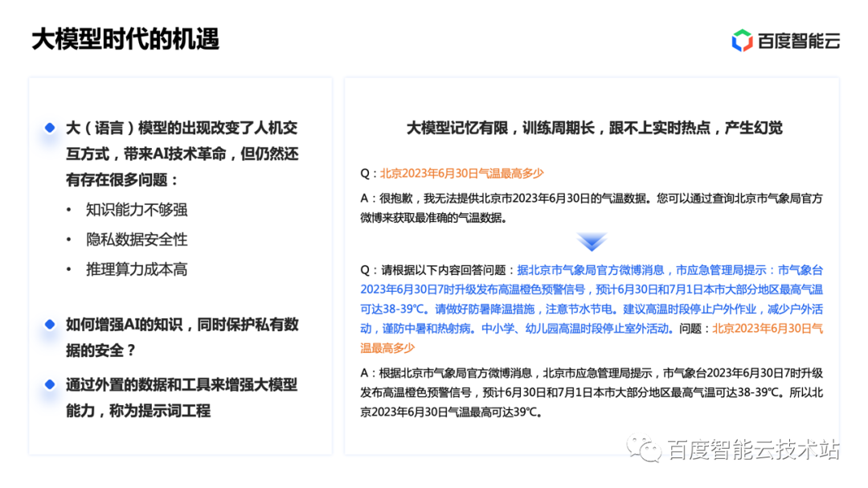The height and width of the screenshot is (488, 868).
Task: Select the text '隐私数据安全性'
Action: pyautogui.click(x=137, y=240)
